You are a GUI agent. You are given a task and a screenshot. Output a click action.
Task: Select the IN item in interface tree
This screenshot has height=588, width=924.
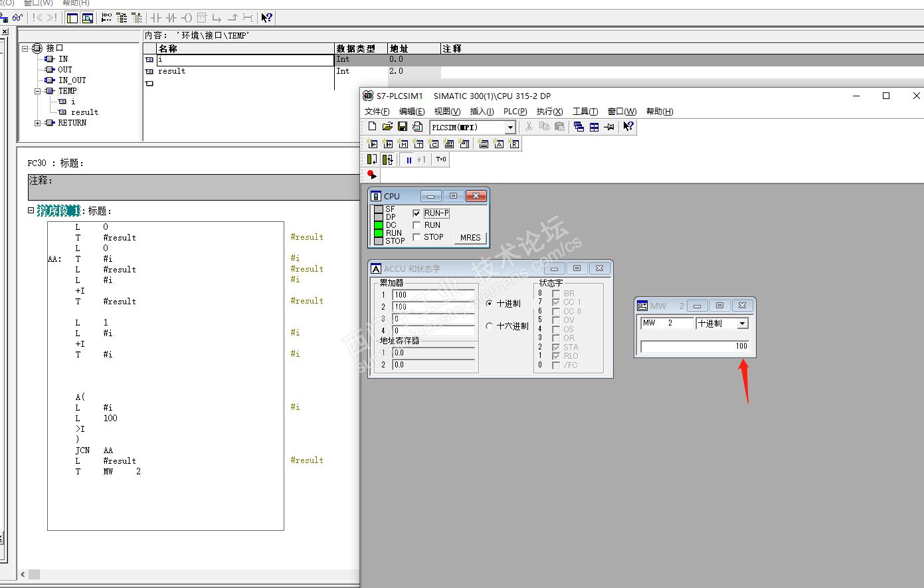pos(63,59)
